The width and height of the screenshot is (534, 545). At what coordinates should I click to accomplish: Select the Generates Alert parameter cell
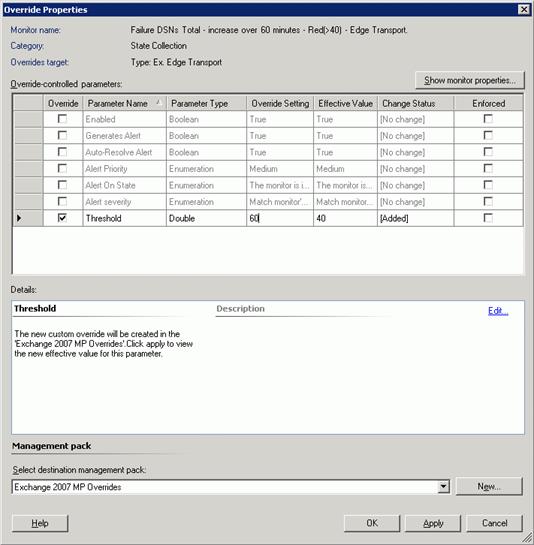coord(125,136)
